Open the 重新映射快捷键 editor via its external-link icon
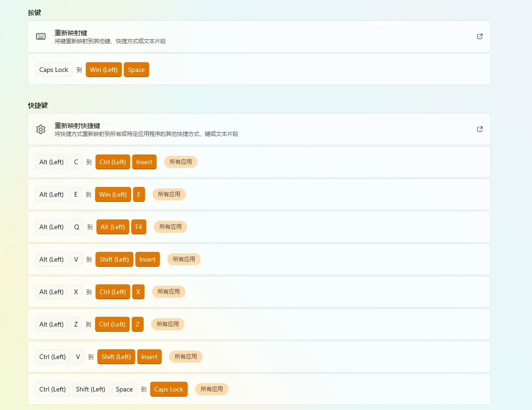This screenshot has width=532, height=410. (x=480, y=129)
